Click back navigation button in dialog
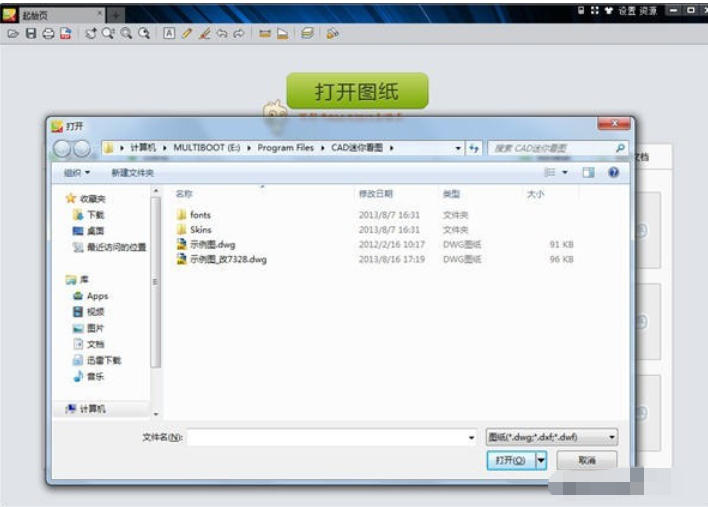Image resolution: width=708 pixels, height=507 pixels. [x=62, y=149]
